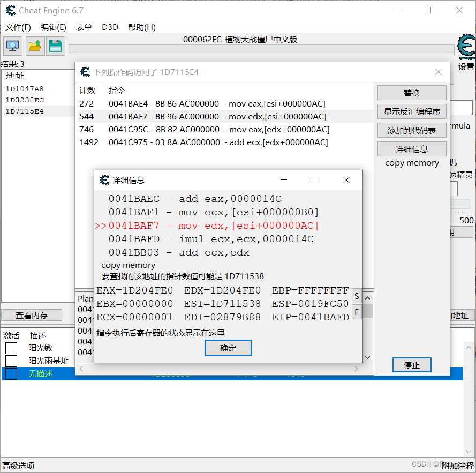Image resolution: width=476 pixels, height=473 pixels.
Task: Click 附加注释 at bottom right
Action: [x=458, y=466]
